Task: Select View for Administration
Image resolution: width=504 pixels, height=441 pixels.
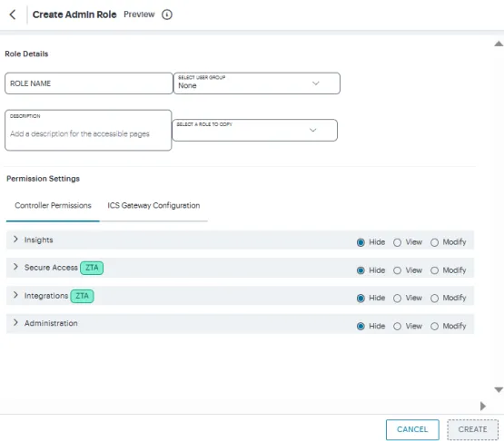Action: [397, 327]
